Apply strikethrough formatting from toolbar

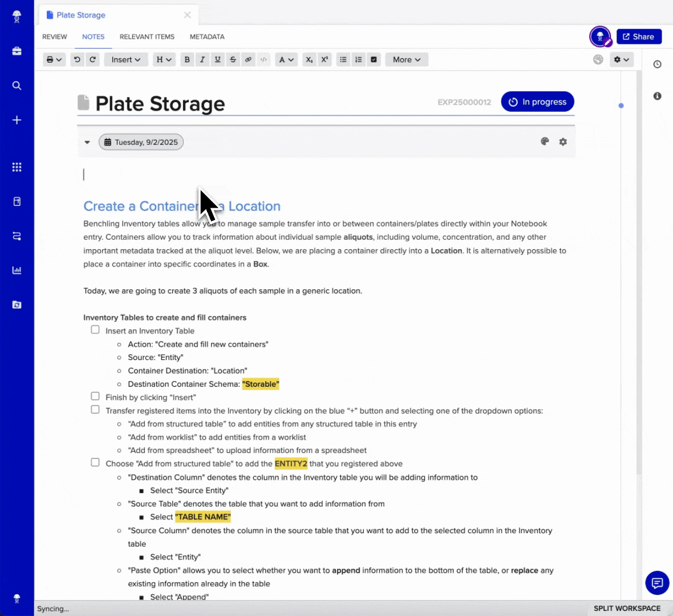point(233,59)
